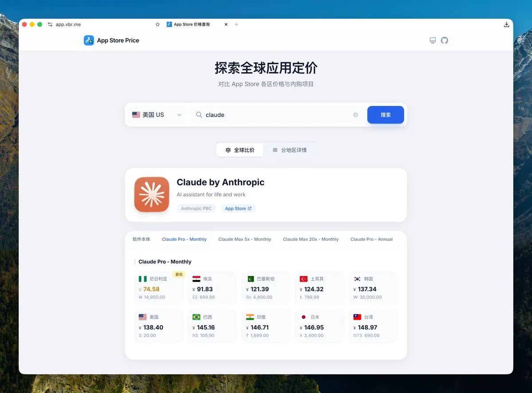Click the blue 搜索 button

coord(385,115)
